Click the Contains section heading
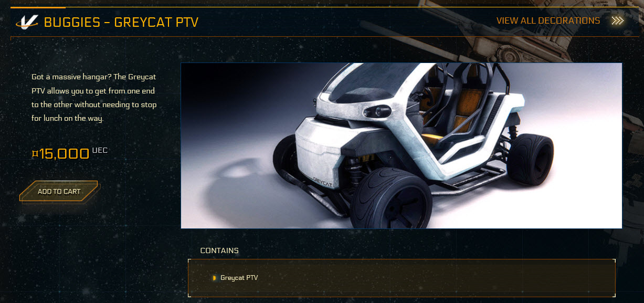Image resolution: width=644 pixels, height=303 pixels. tap(219, 250)
